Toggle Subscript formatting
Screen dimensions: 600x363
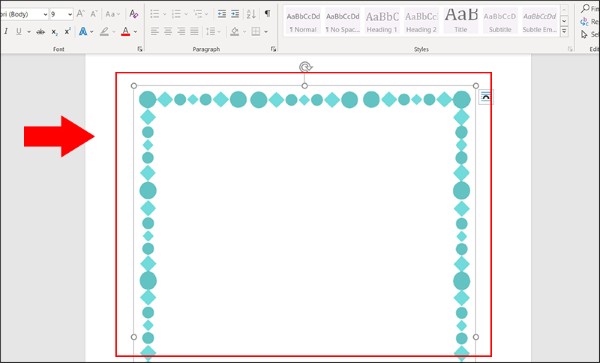click(x=55, y=32)
